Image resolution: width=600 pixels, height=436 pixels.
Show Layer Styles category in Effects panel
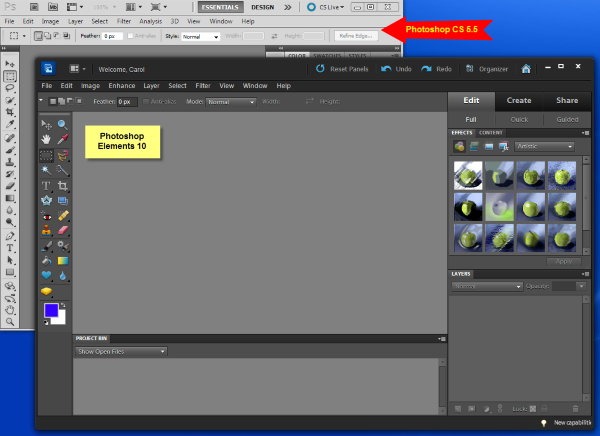[x=474, y=147]
